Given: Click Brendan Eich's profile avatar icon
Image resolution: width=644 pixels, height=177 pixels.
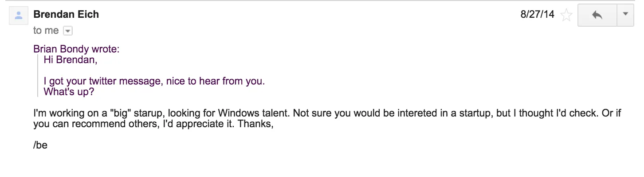Looking at the screenshot, I should point(18,16).
